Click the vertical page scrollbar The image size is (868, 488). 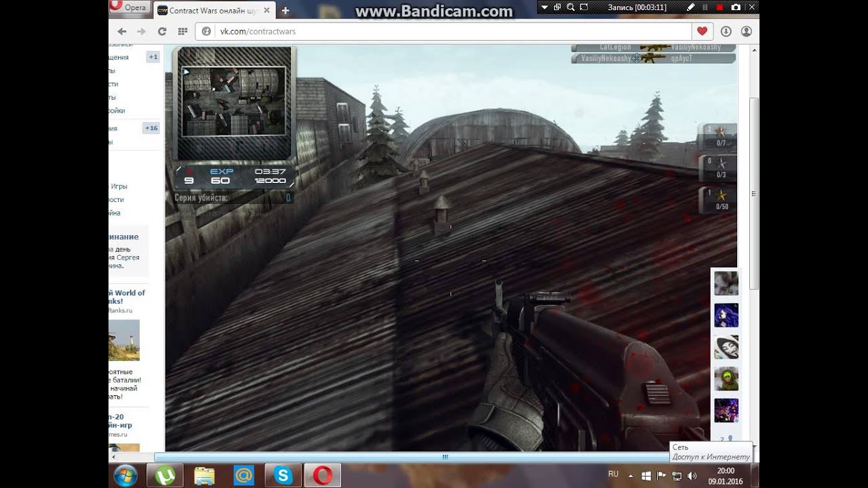tap(754, 193)
